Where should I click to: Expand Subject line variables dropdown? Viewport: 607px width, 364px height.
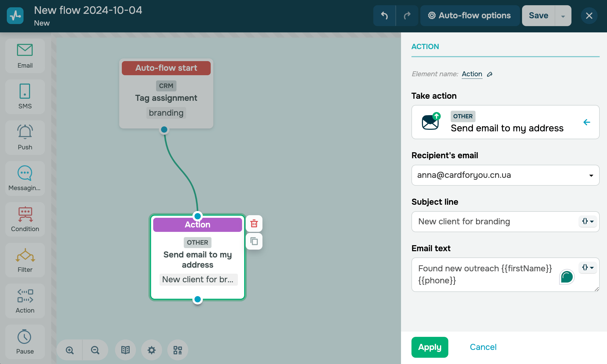[588, 221]
